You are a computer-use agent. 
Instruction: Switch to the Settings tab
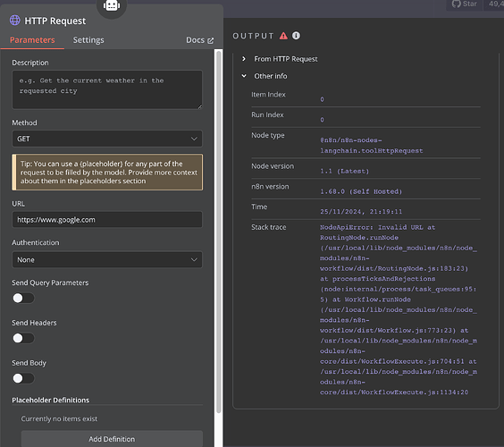pos(88,40)
